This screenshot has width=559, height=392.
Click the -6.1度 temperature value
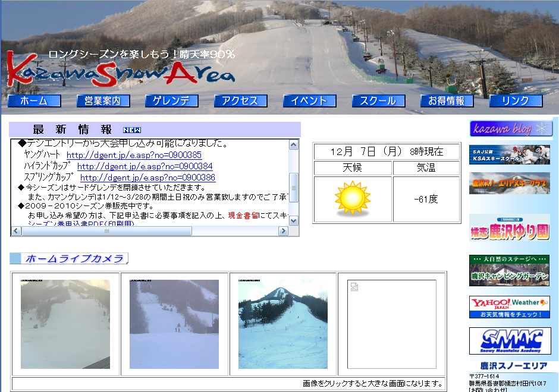(426, 199)
